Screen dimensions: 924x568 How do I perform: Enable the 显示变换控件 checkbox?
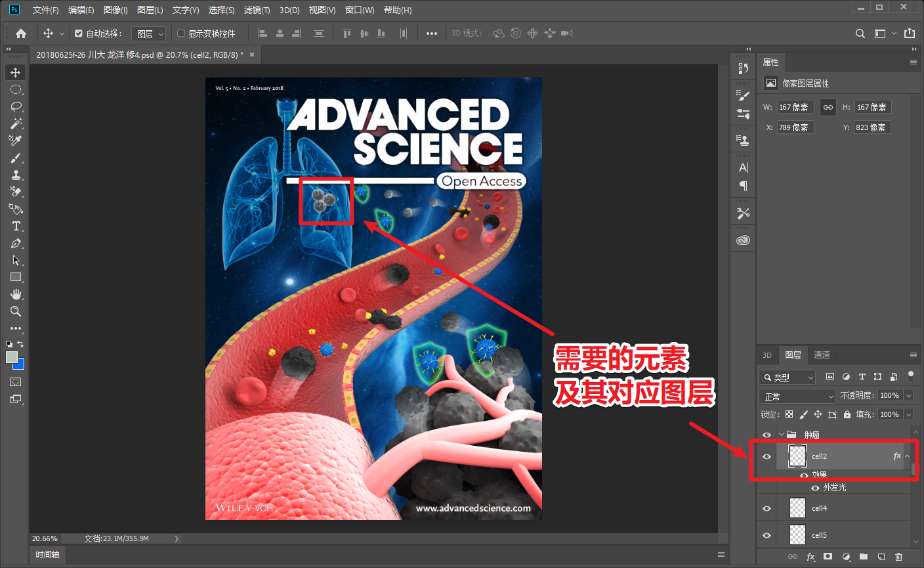coord(181,33)
